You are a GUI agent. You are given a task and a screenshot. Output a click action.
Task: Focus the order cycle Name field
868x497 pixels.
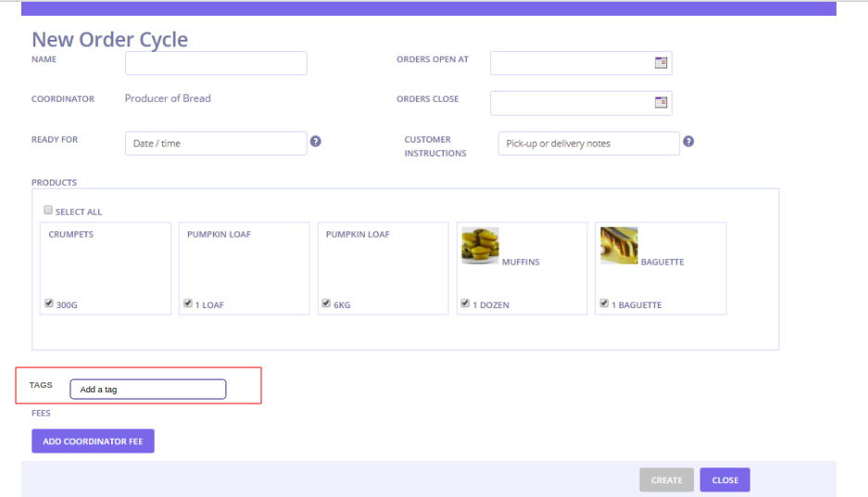tap(216, 63)
